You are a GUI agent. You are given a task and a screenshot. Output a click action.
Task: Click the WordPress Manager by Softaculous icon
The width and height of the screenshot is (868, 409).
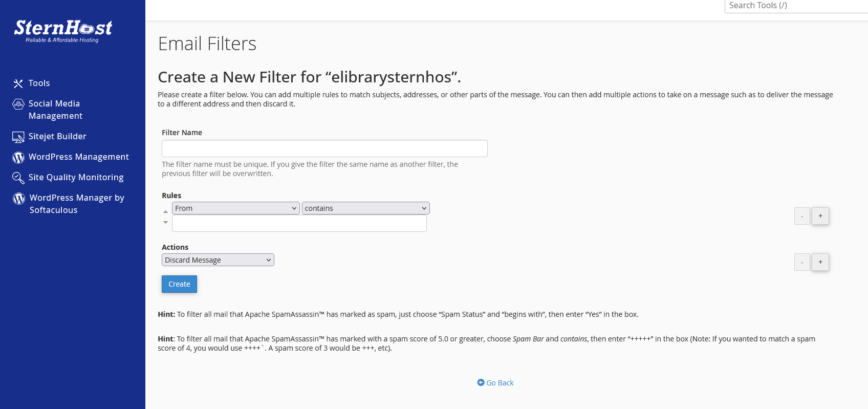coord(19,199)
